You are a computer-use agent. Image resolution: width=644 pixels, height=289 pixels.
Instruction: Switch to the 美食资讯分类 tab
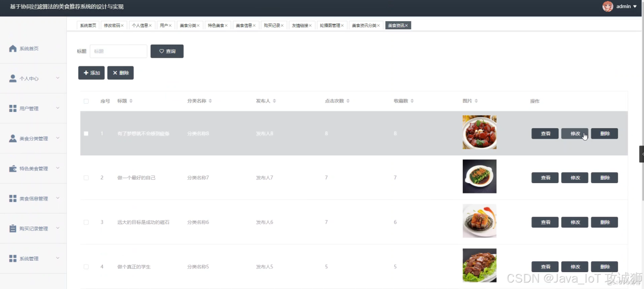click(x=367, y=26)
